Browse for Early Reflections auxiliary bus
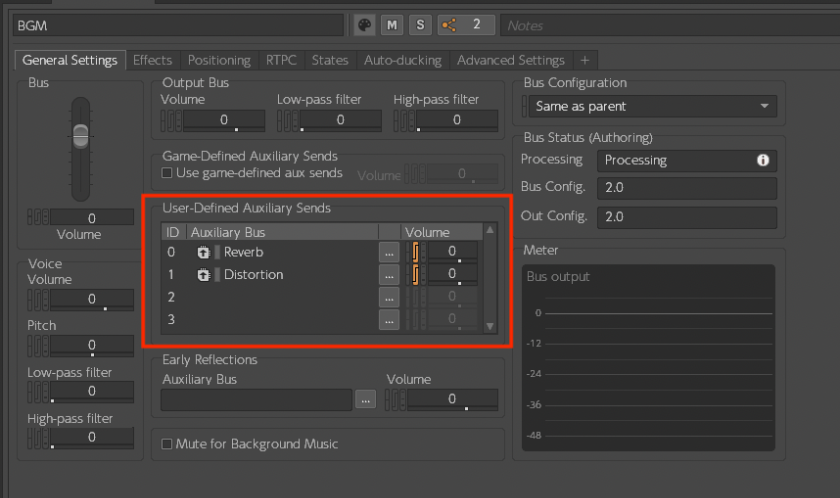 coord(366,399)
